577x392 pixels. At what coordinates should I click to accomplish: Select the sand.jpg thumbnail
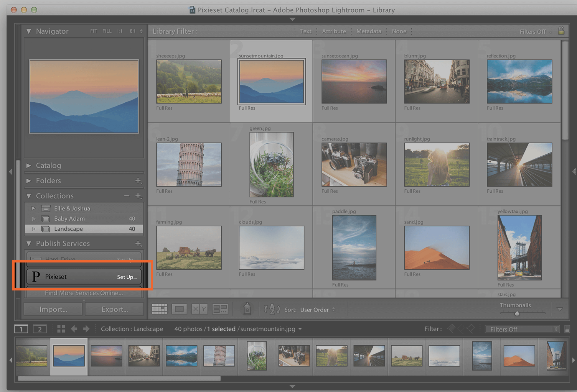[x=437, y=248]
